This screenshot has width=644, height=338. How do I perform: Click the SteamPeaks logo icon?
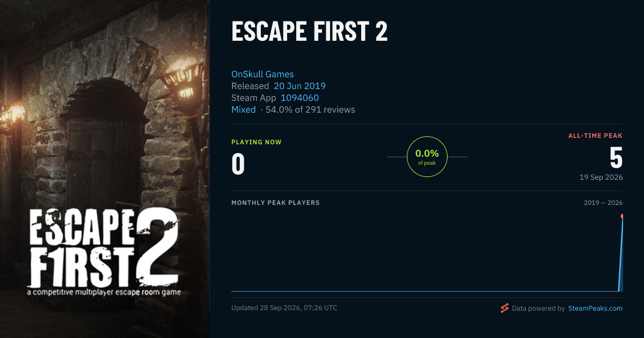[504, 308]
